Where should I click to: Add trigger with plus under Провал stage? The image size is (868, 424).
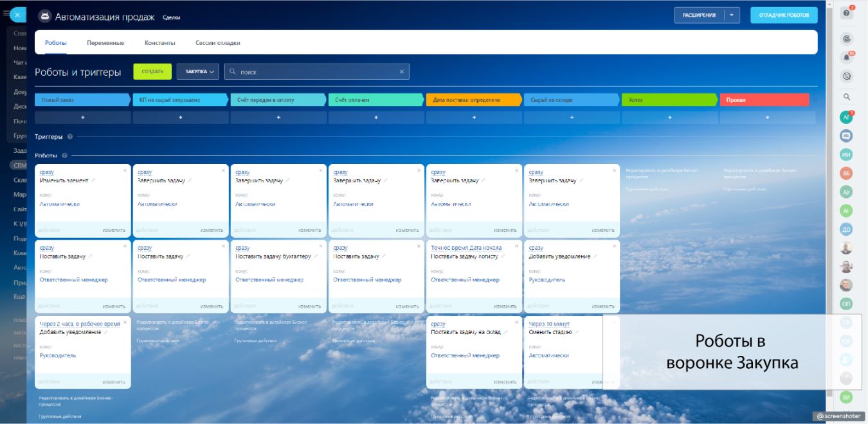coord(767,118)
